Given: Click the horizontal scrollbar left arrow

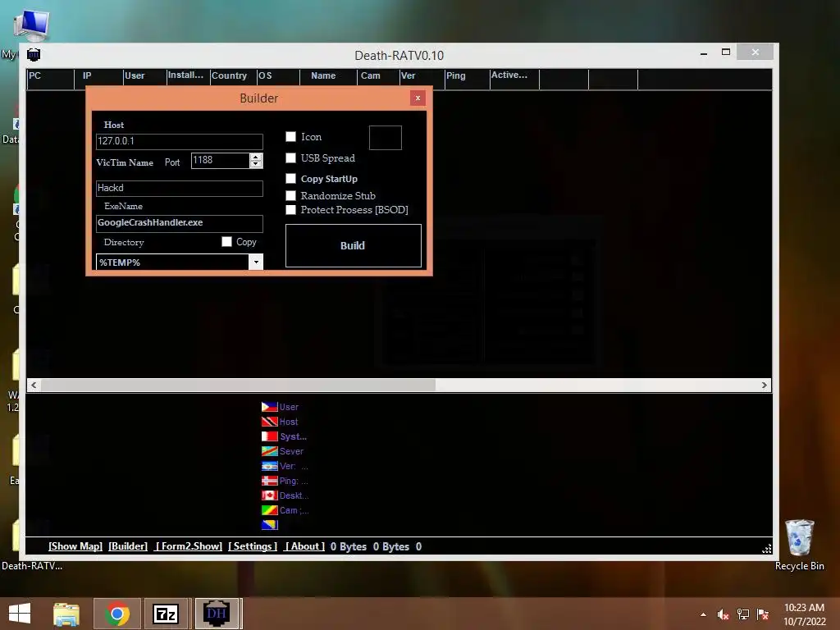Looking at the screenshot, I should pos(34,385).
